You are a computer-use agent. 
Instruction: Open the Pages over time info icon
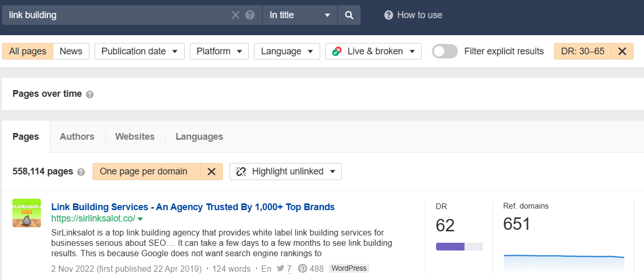[x=90, y=94]
